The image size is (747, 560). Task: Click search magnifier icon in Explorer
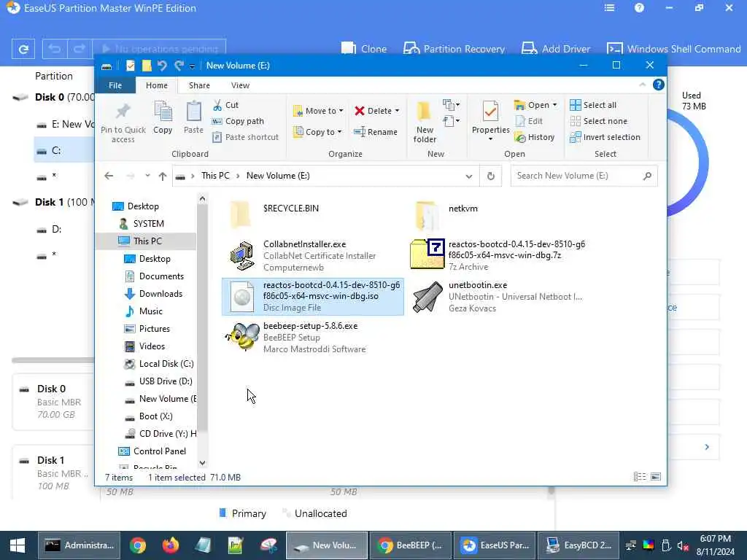(647, 176)
